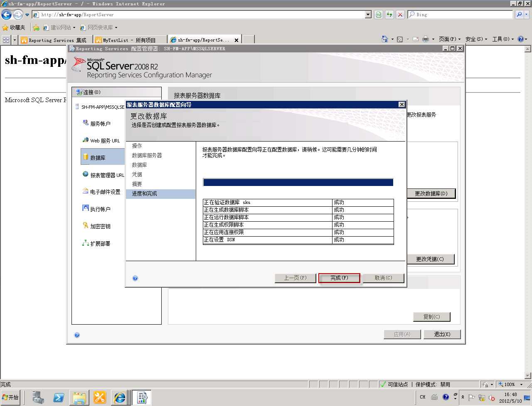The height and width of the screenshot is (406, 532).
Task: Open the 报表管理器 URL sidebar item
Action: [x=103, y=175]
